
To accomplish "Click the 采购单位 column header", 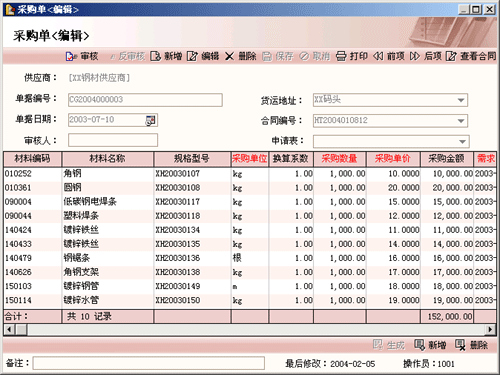I will pyautogui.click(x=250, y=159).
